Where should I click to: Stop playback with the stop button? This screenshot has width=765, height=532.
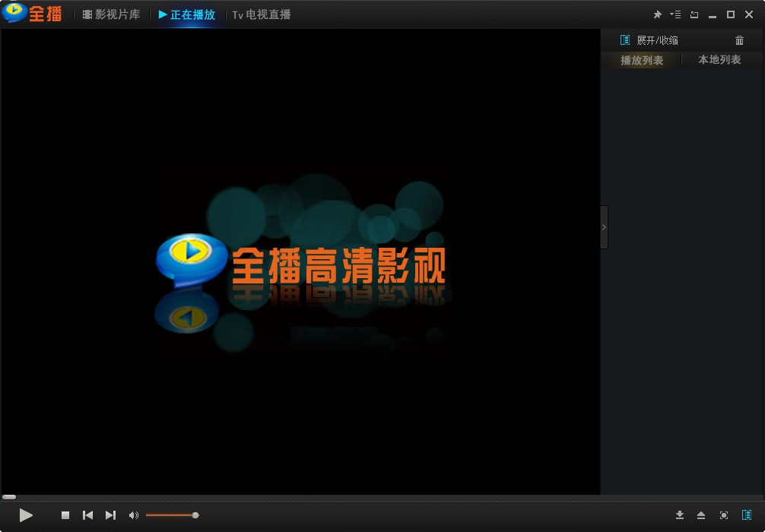(65, 515)
